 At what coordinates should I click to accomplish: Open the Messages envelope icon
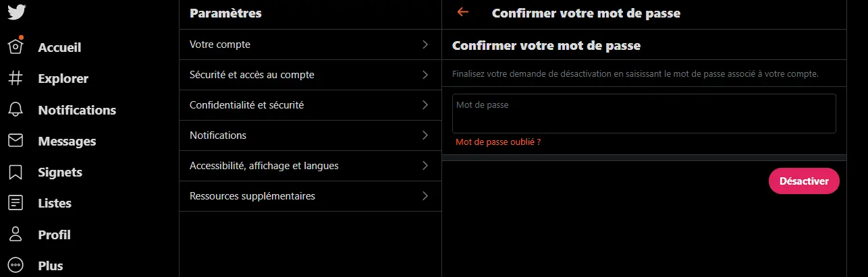16,141
